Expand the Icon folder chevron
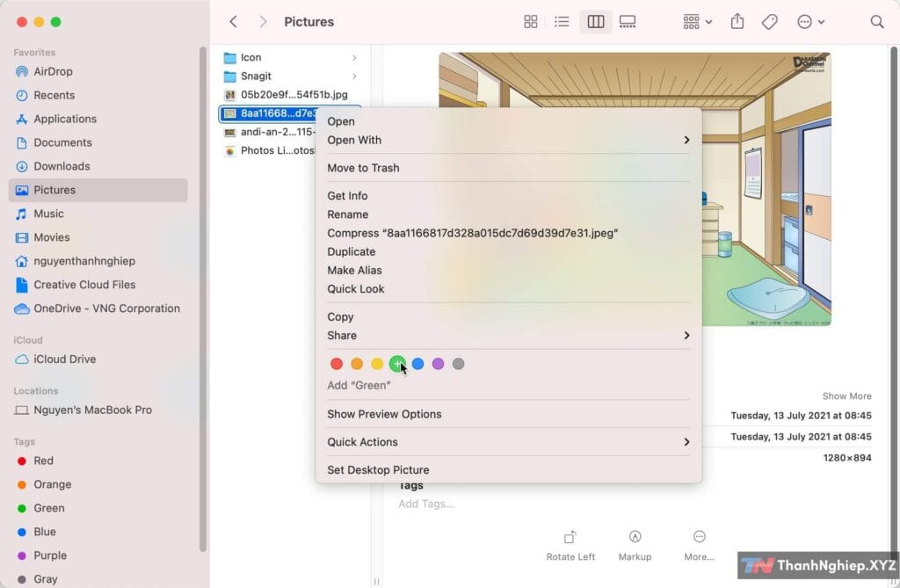This screenshot has width=900, height=588. 354,57
